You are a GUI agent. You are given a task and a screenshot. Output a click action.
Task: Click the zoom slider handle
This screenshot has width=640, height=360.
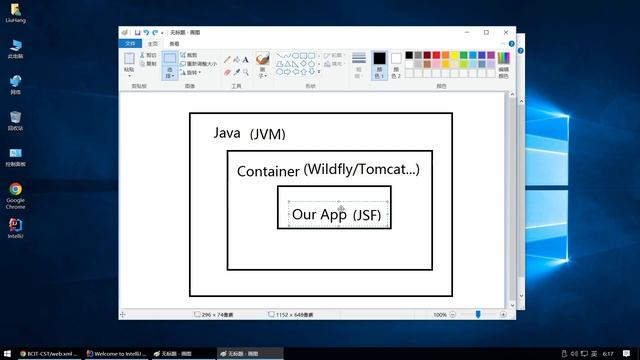(478, 314)
